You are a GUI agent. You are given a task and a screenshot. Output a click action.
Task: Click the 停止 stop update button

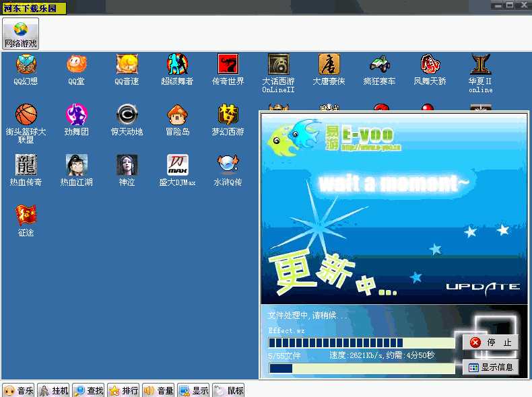pos(491,342)
